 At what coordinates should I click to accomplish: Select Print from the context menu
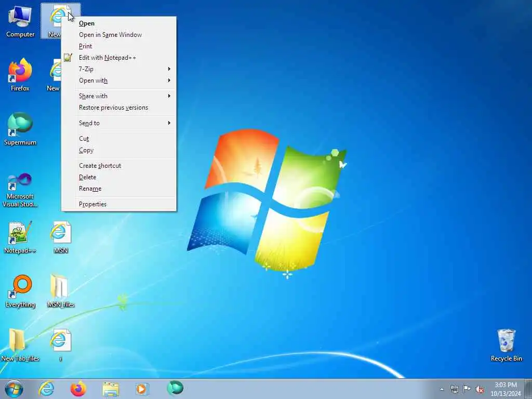point(119,46)
